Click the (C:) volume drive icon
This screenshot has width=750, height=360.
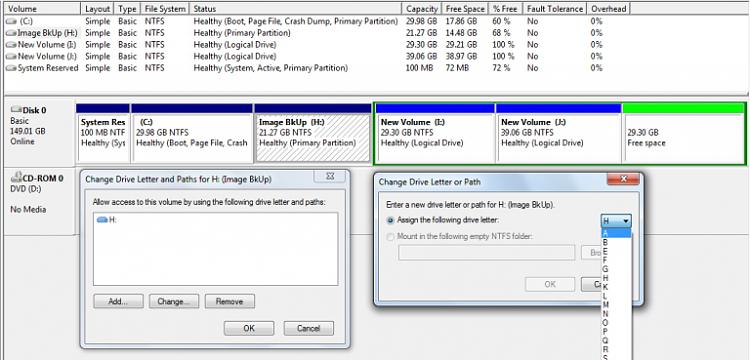[11, 22]
